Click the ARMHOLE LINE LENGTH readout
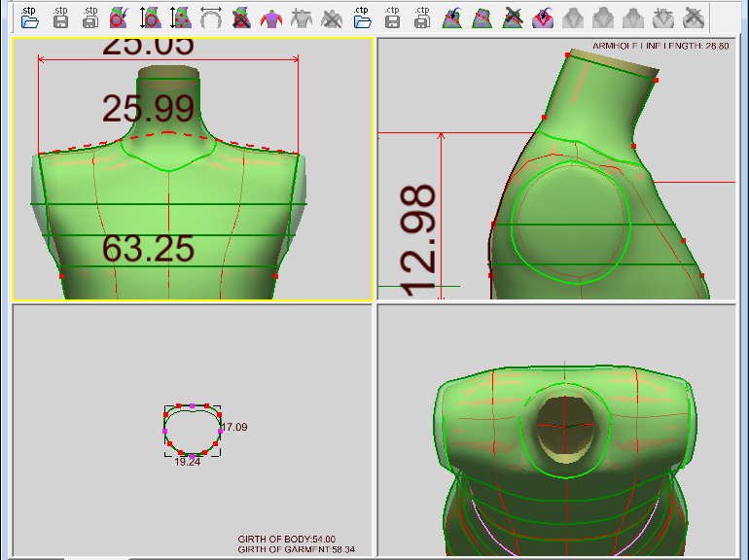Image resolution: width=749 pixels, height=560 pixels. [x=660, y=46]
